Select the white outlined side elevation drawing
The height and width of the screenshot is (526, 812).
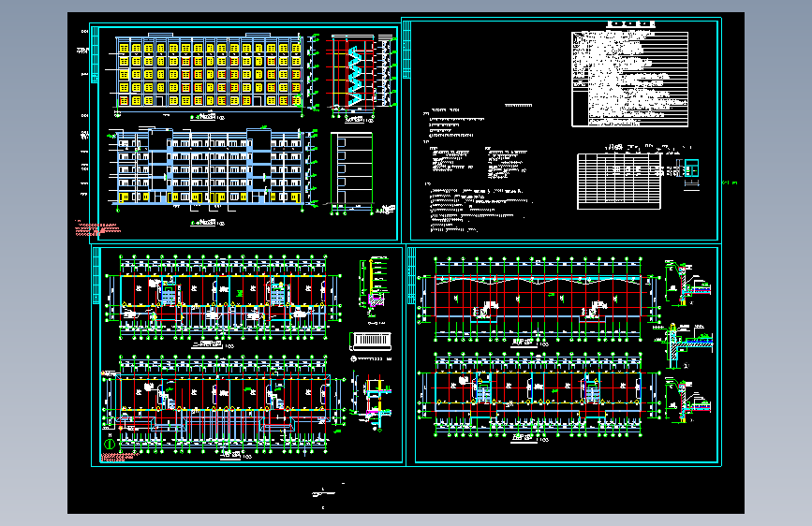351,171
